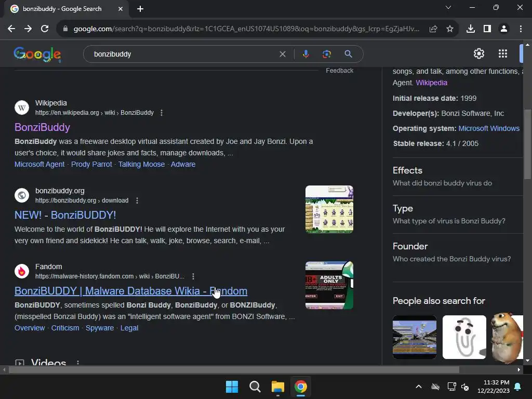Open tab search chevron in title bar

point(448,7)
